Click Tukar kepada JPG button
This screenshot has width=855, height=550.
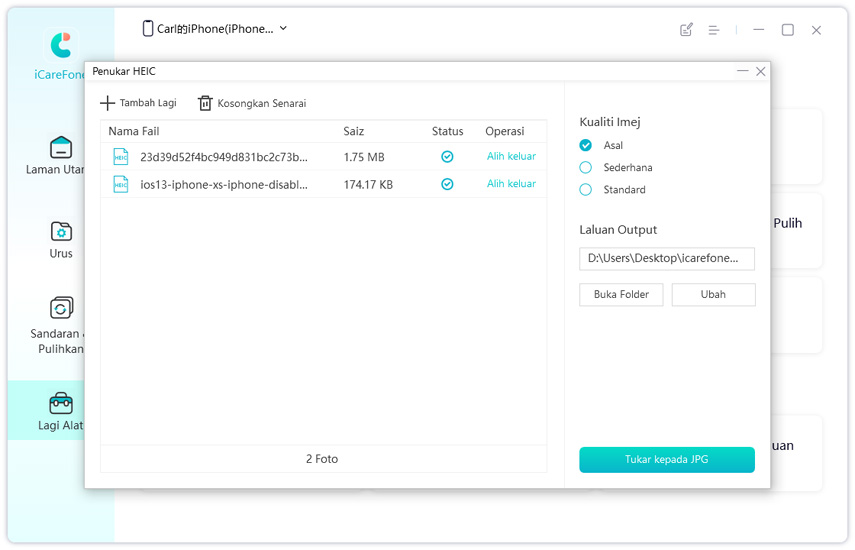point(666,459)
